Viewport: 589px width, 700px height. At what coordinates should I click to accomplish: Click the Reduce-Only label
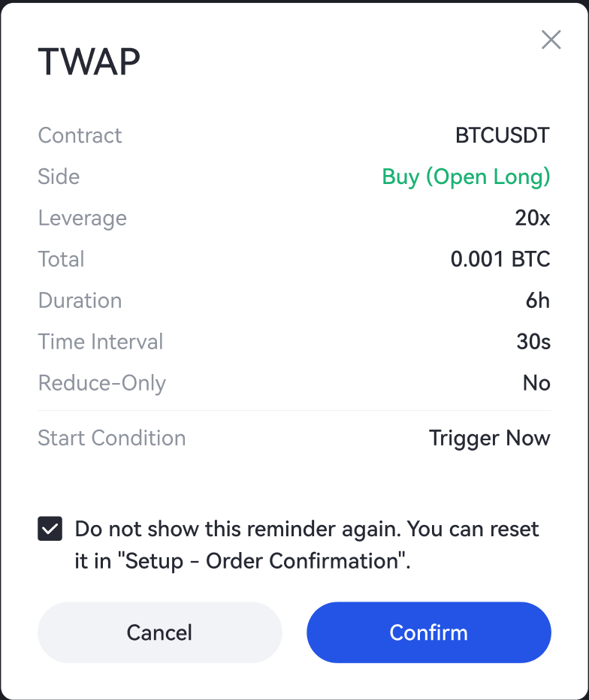coord(101,384)
